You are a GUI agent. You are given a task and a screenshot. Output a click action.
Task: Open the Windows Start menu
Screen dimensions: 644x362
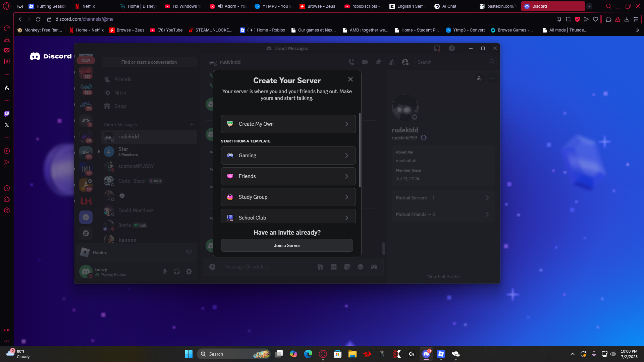coord(189,354)
